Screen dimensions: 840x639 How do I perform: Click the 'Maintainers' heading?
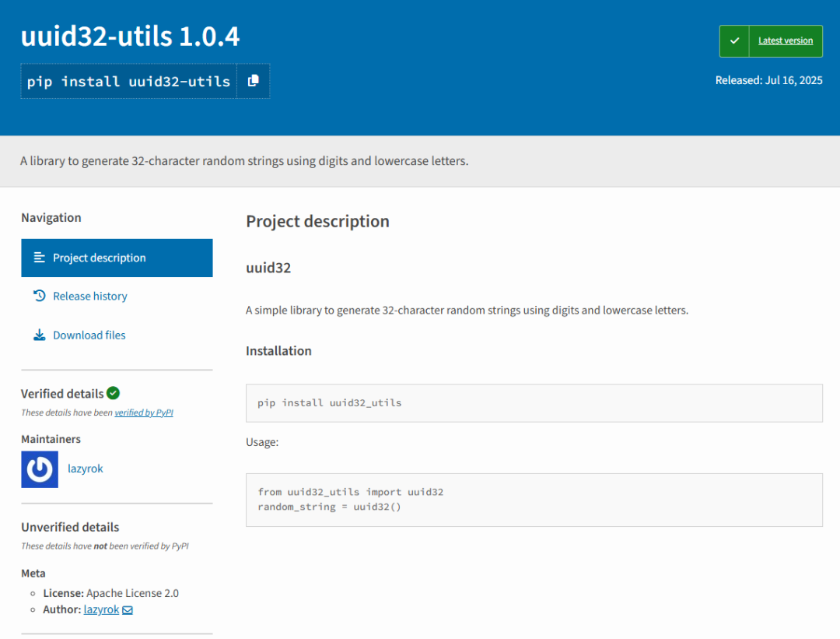tap(51, 439)
